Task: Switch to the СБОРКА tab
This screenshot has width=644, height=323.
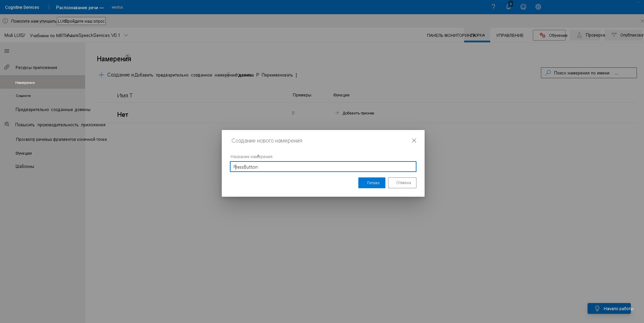Action: 477,35
